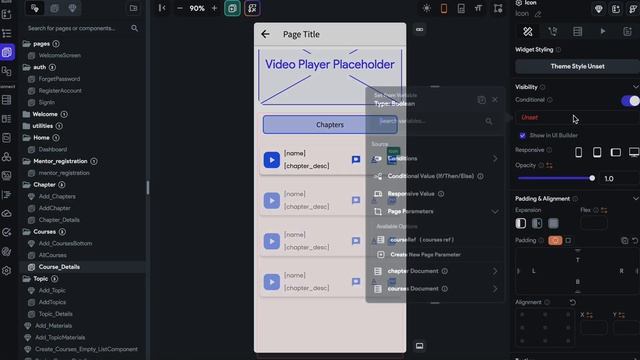Open the Dashboard page
Viewport: 640px width, 360px height.
53,149
